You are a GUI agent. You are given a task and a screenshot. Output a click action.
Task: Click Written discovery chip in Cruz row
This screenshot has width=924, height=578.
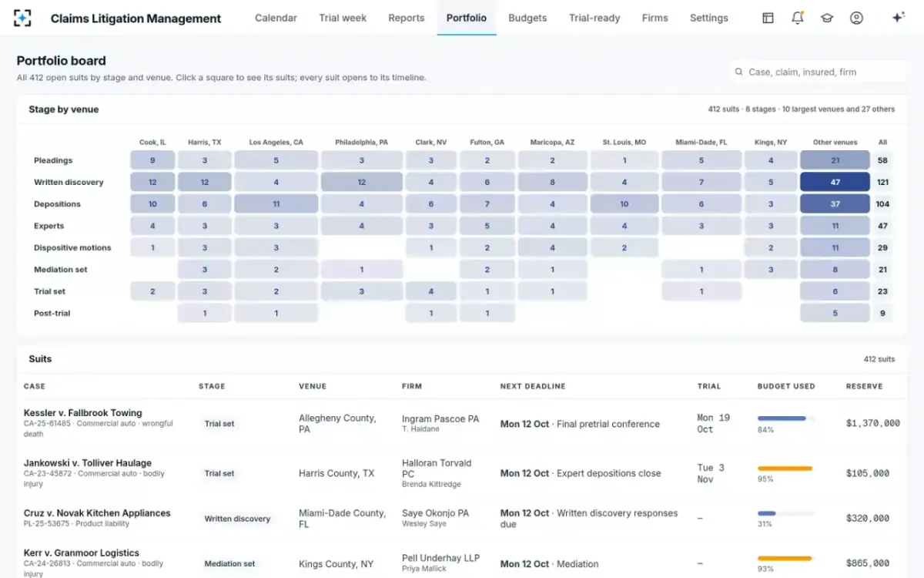tap(237, 519)
